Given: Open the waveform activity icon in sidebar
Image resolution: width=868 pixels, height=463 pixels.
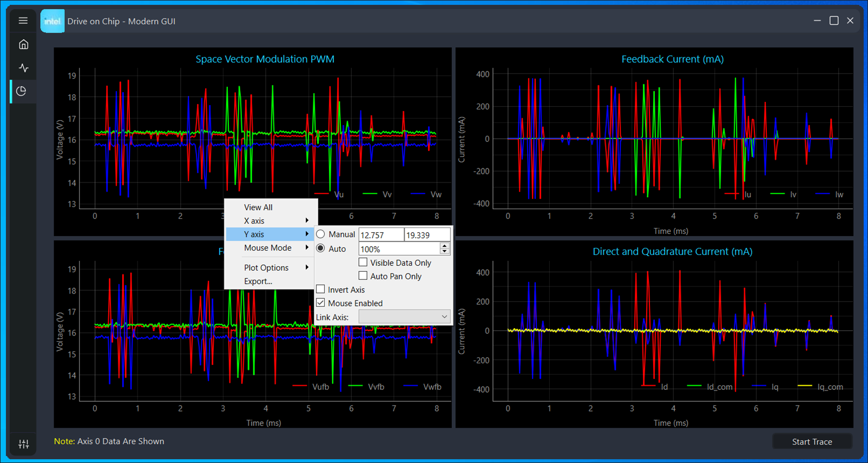Looking at the screenshot, I should point(23,68).
